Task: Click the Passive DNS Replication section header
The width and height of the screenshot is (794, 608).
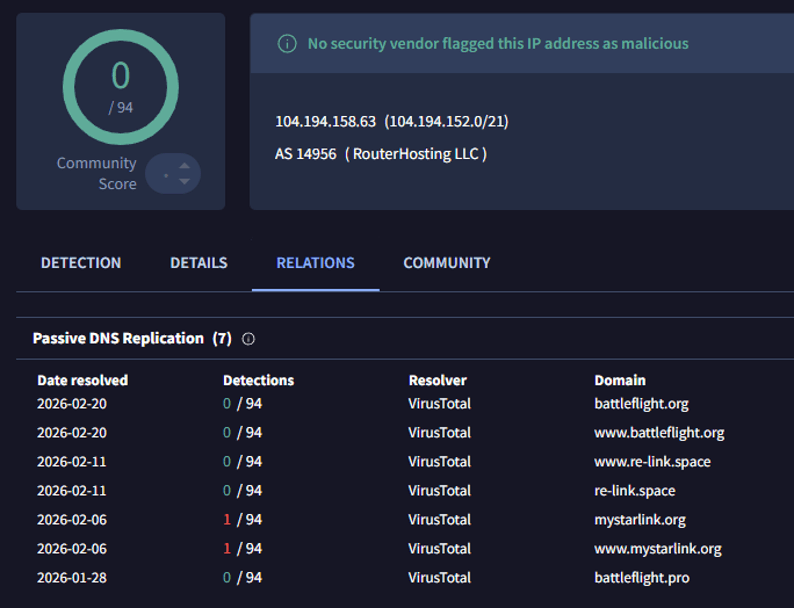Action: [x=118, y=339]
